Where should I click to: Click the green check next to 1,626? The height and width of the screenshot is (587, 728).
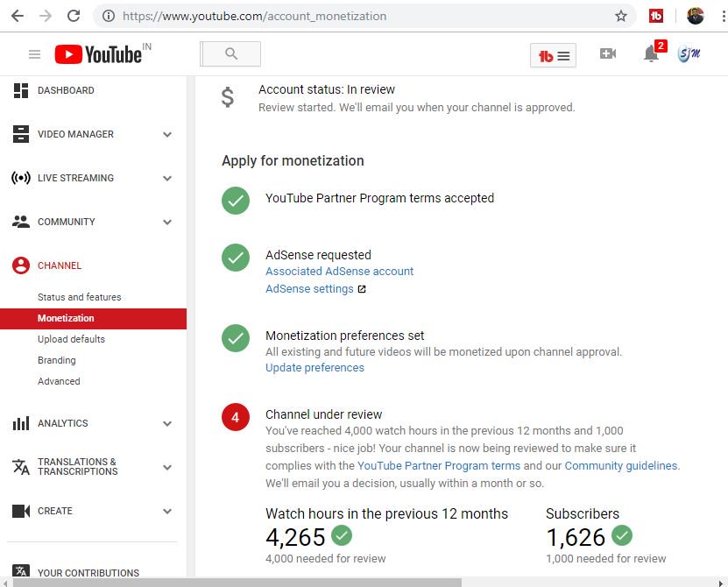click(x=622, y=535)
